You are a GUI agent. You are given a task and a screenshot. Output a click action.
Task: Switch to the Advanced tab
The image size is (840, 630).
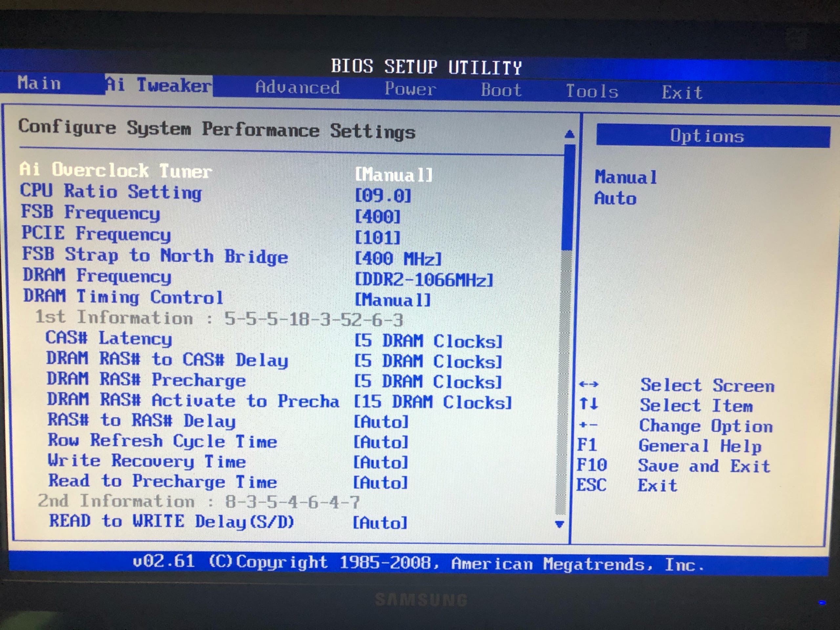point(297,88)
